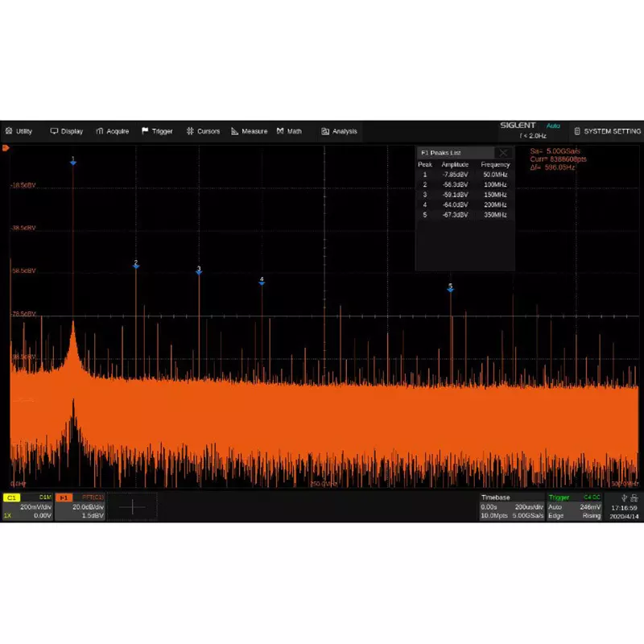This screenshot has height=644, width=644.
Task: Click the Rising slope text
Action: 592,515
